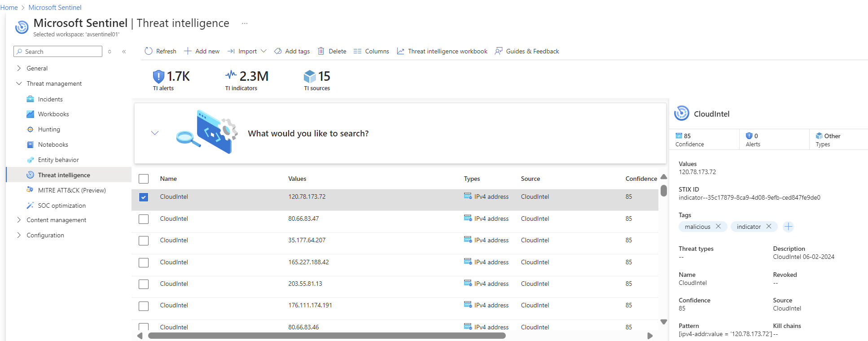Click the more options ellipsis
This screenshot has width=868, height=341.
click(x=245, y=23)
